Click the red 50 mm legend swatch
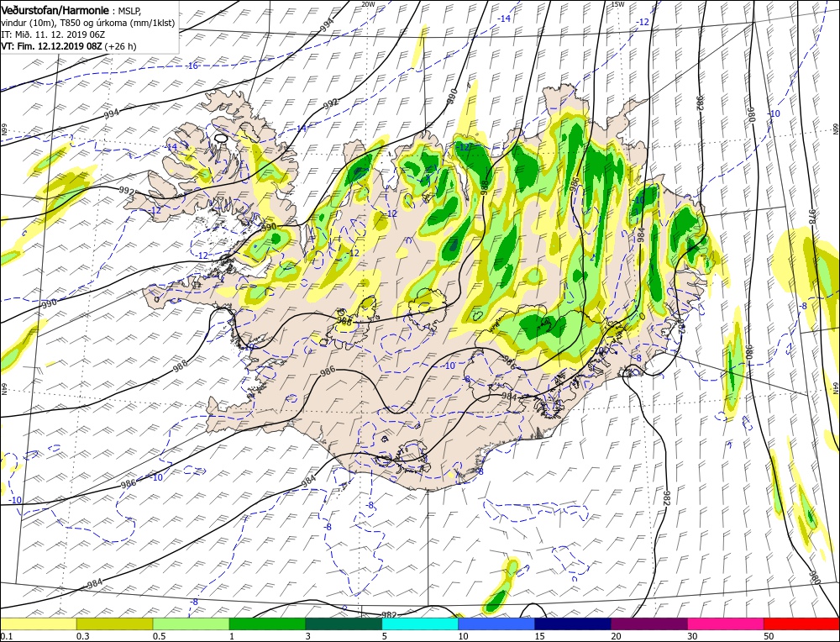 click(801, 624)
